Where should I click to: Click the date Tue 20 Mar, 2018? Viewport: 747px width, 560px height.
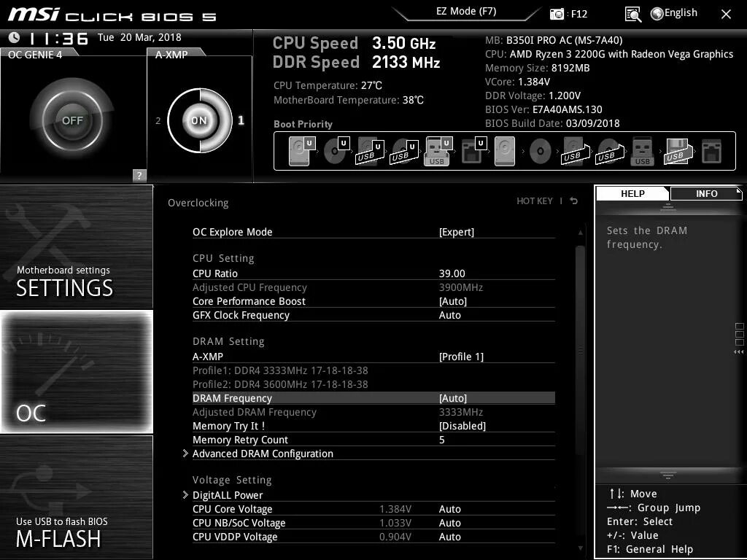[x=139, y=37]
